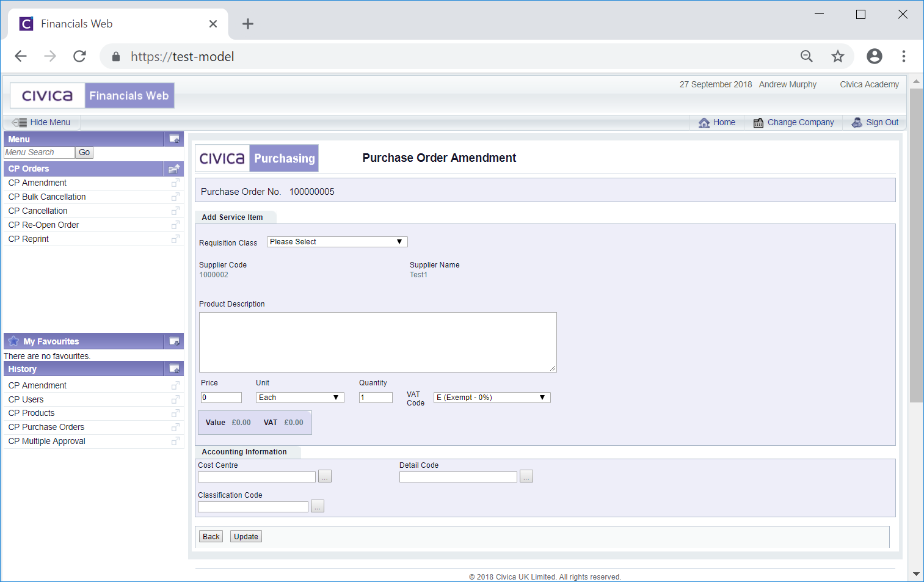Click the Update button
This screenshot has height=582, width=924.
coord(246,537)
